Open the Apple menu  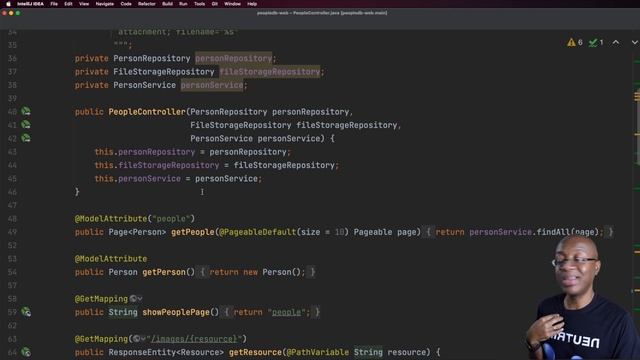[8, 4]
